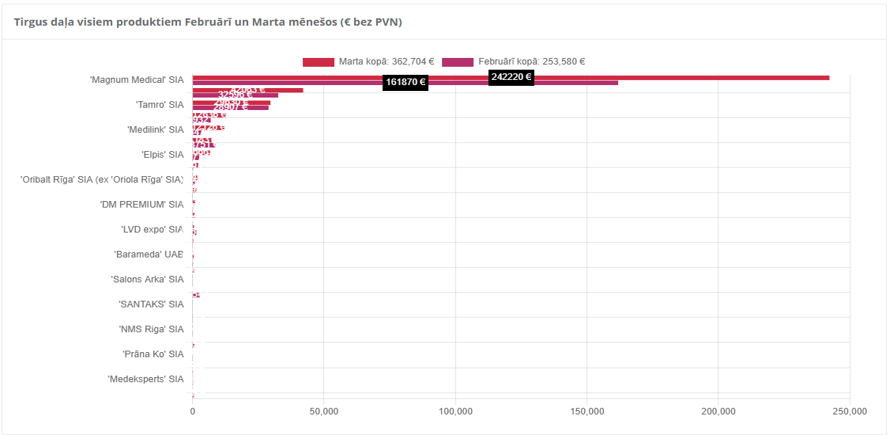
Task: Click the 200,000 x-axis tick label
Action: click(x=718, y=412)
